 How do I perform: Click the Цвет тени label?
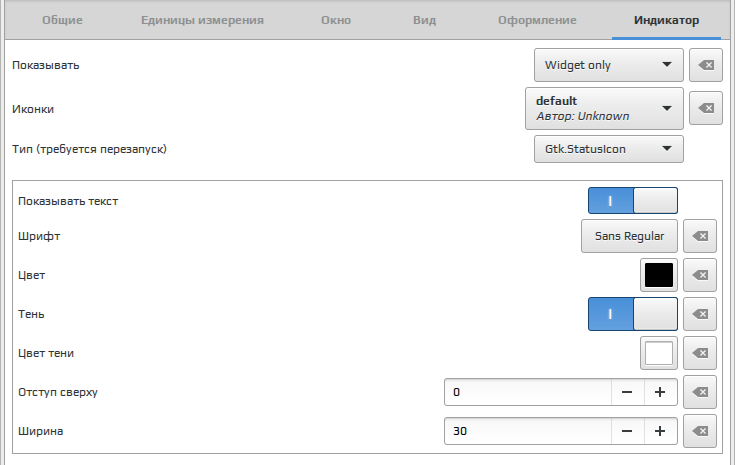click(46, 353)
